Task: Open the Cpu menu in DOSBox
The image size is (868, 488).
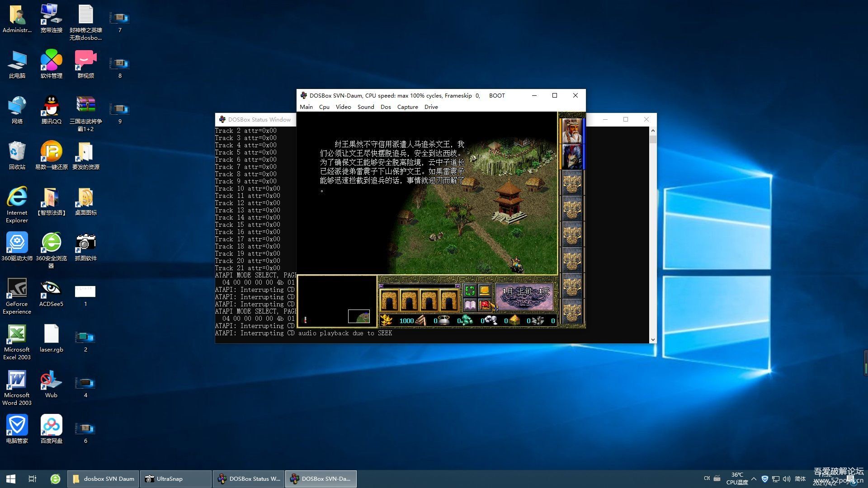Action: coord(324,107)
